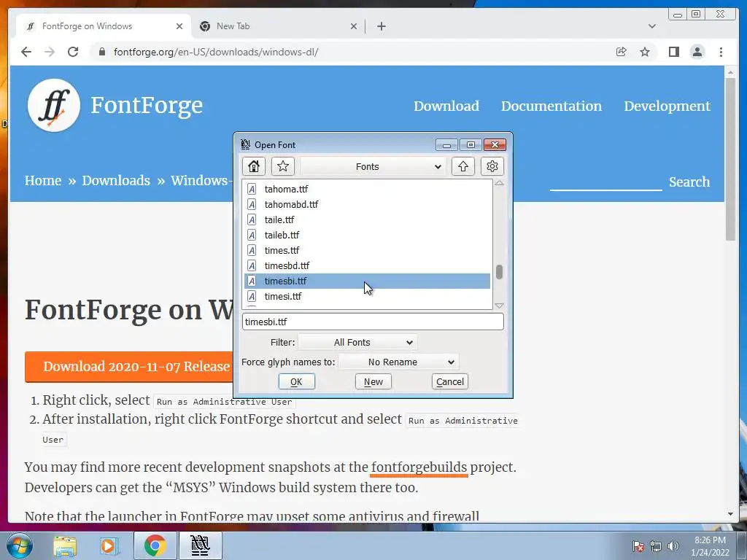The image size is (747, 560).
Task: Open volume control in system tray
Action: coord(673,546)
